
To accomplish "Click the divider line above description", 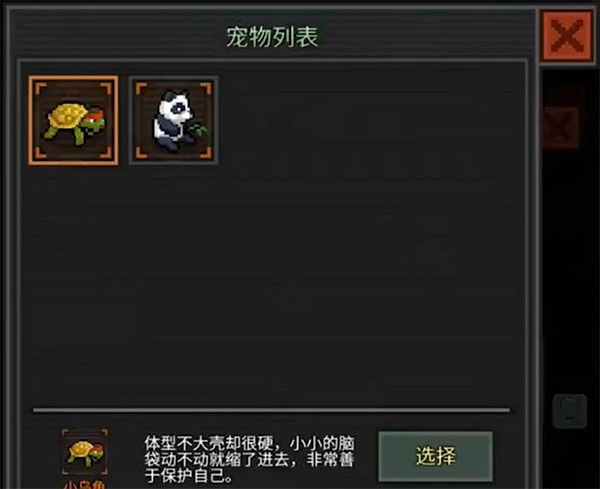I will [x=271, y=410].
